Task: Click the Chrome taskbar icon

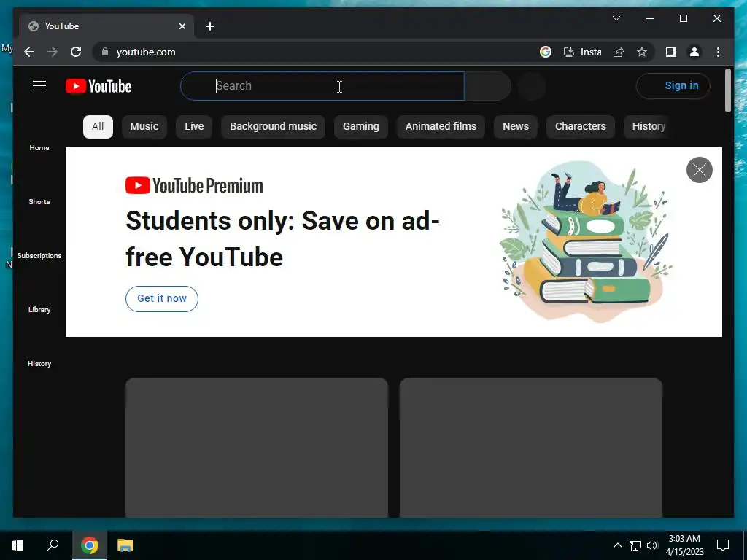Action: (90, 545)
